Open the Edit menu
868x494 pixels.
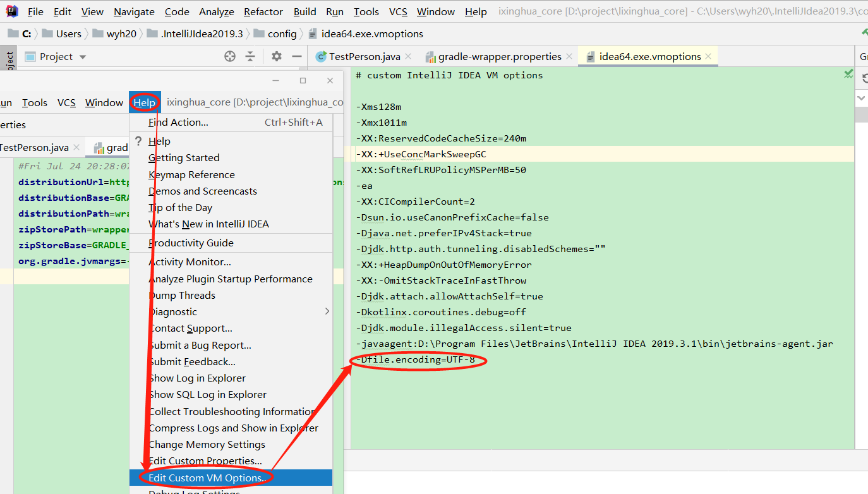tap(63, 11)
